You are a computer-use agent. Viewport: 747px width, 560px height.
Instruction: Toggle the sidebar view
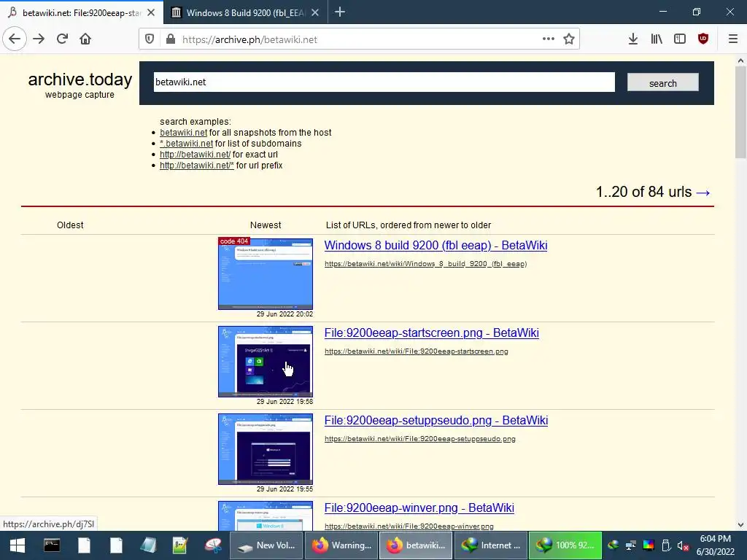pyautogui.click(x=680, y=39)
